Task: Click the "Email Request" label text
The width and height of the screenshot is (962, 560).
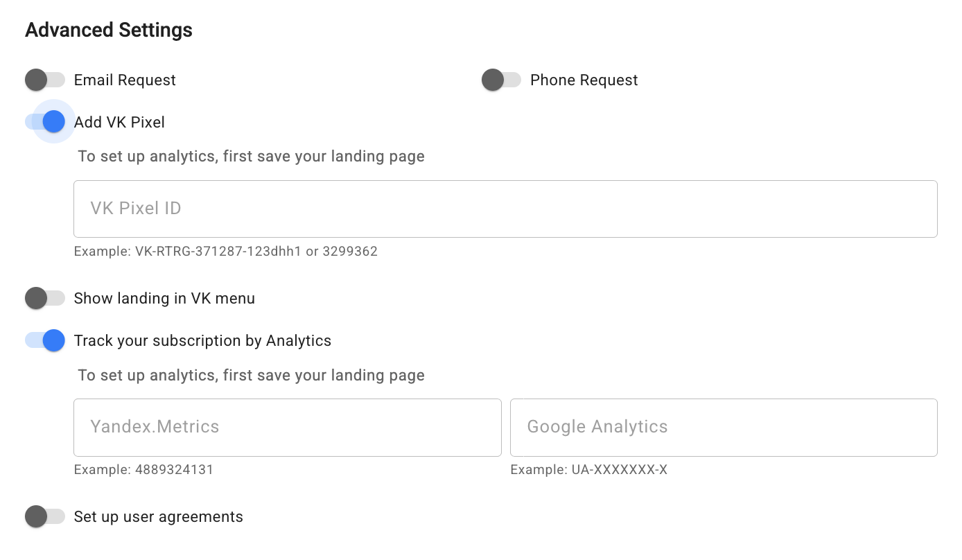Action: pyautogui.click(x=125, y=80)
